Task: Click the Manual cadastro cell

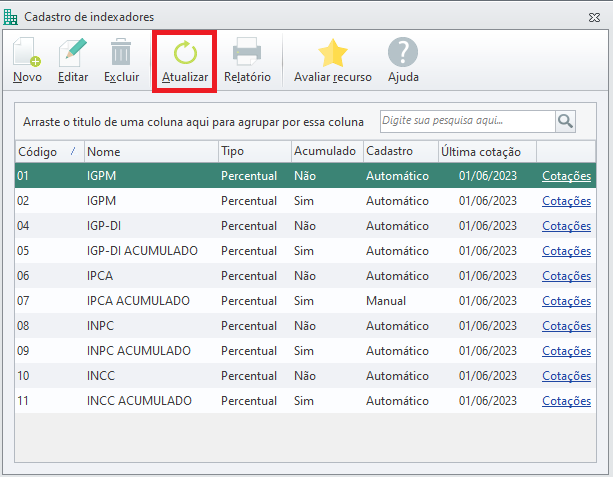Action: click(x=386, y=301)
